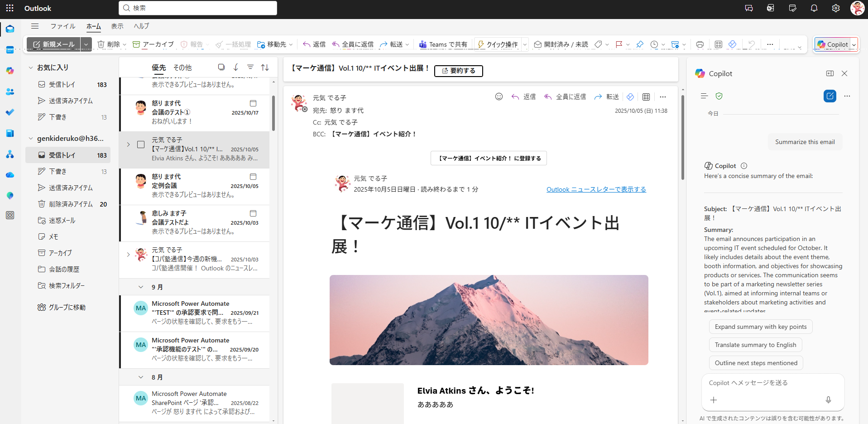The image size is (868, 424).
Task: Open the Settings gear in the top bar
Action: point(835,8)
